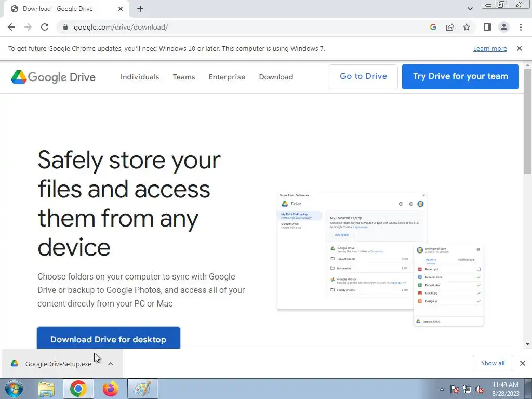This screenshot has height=399, width=532.
Task: Open the Teams menu item
Action: coord(184,77)
